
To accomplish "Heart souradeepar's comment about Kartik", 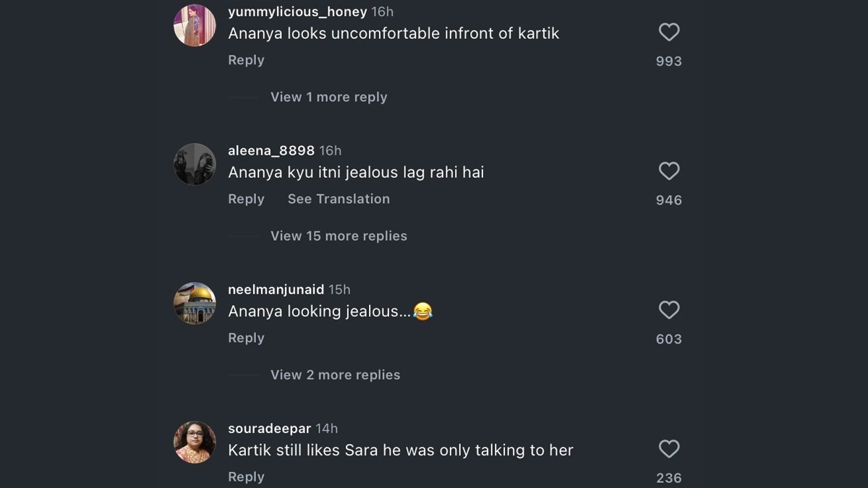I will click(669, 449).
